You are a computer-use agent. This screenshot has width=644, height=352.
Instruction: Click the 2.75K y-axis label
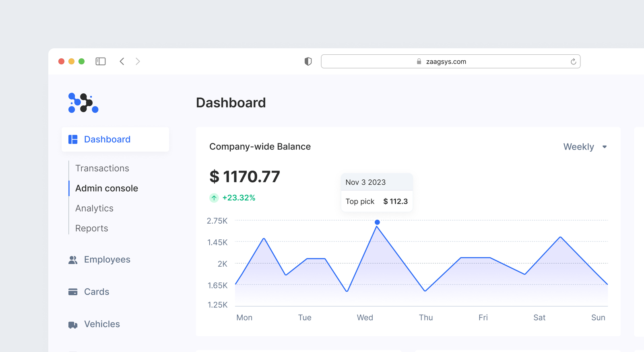tap(217, 221)
